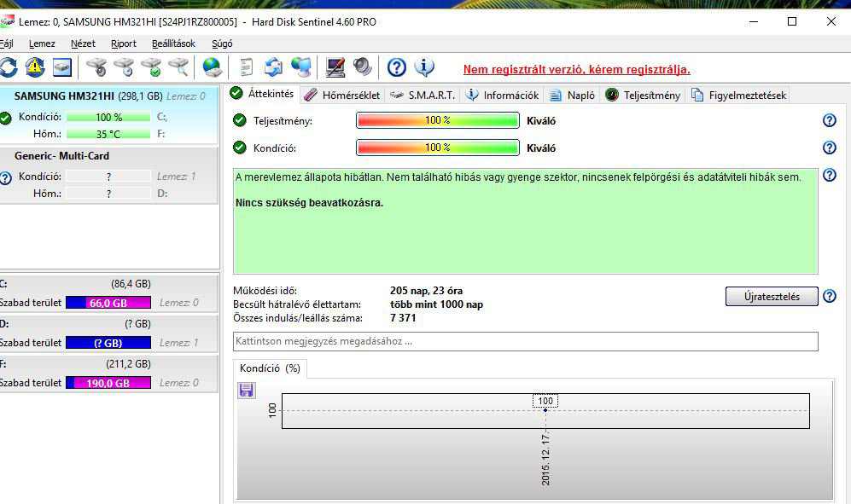Click D: free space (? GB) bar
The height and width of the screenshot is (504, 851).
click(x=108, y=343)
